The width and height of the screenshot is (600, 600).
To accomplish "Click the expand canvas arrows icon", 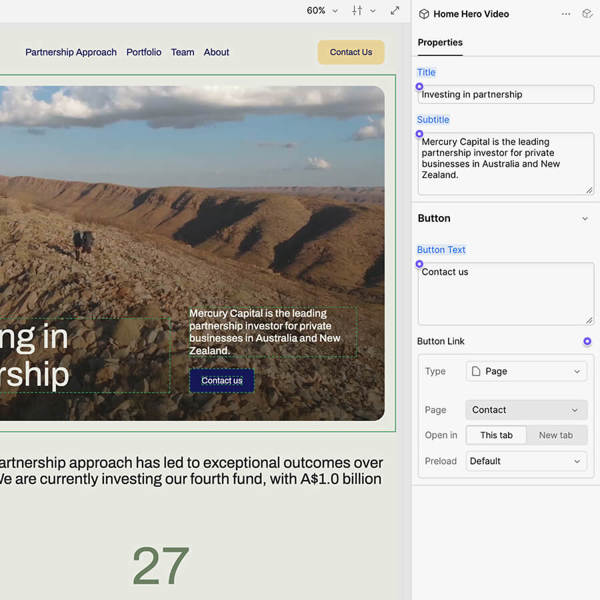I will [395, 11].
